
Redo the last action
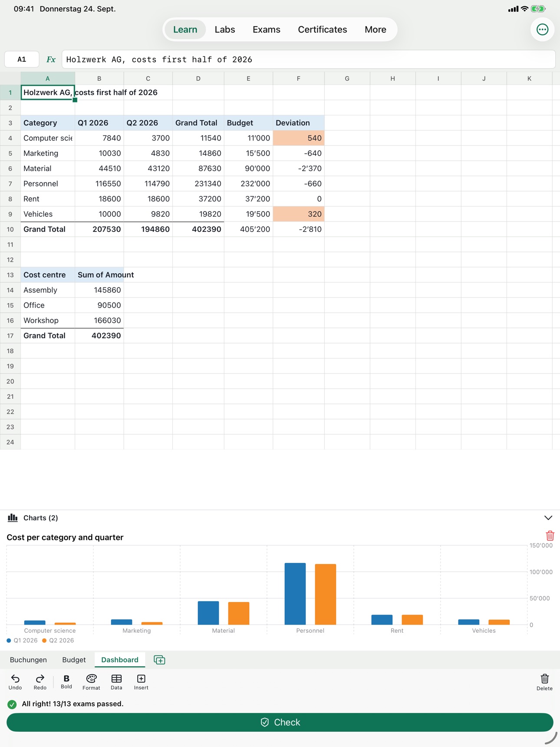tap(40, 681)
